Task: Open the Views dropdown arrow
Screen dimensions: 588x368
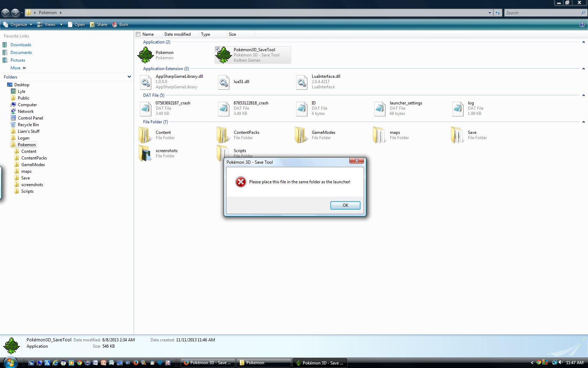Action: click(x=61, y=25)
